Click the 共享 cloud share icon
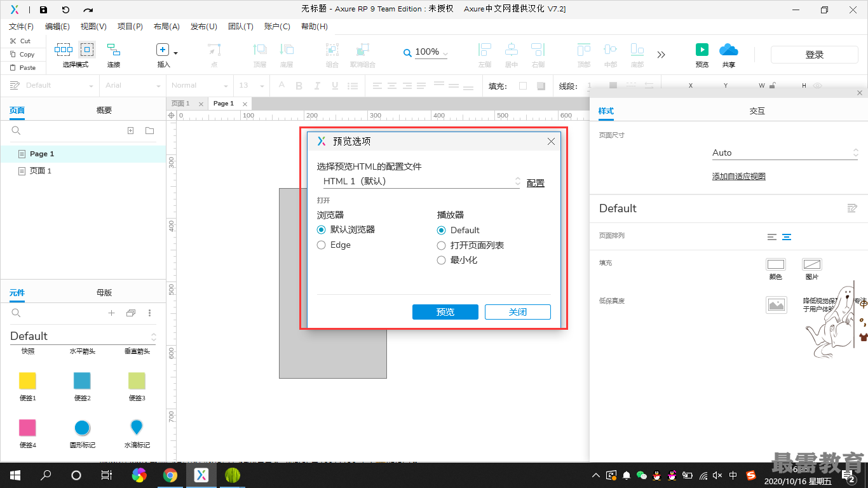This screenshot has width=868, height=488. tap(728, 50)
